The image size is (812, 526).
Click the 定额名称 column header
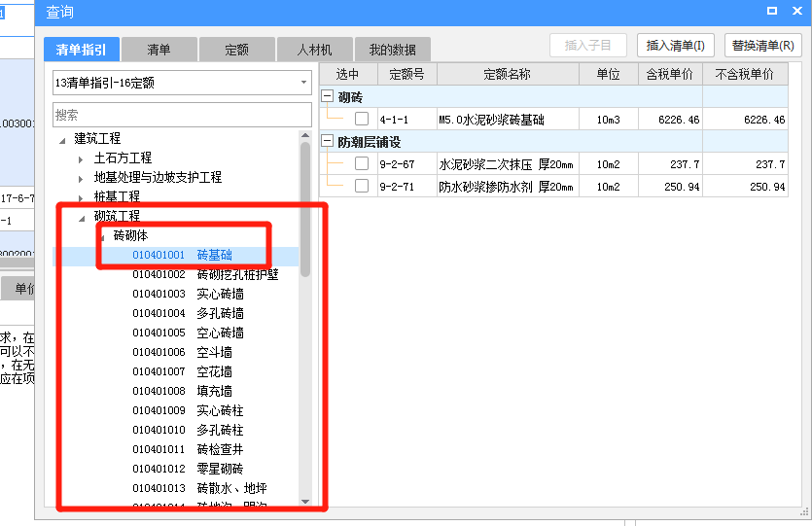coord(508,74)
